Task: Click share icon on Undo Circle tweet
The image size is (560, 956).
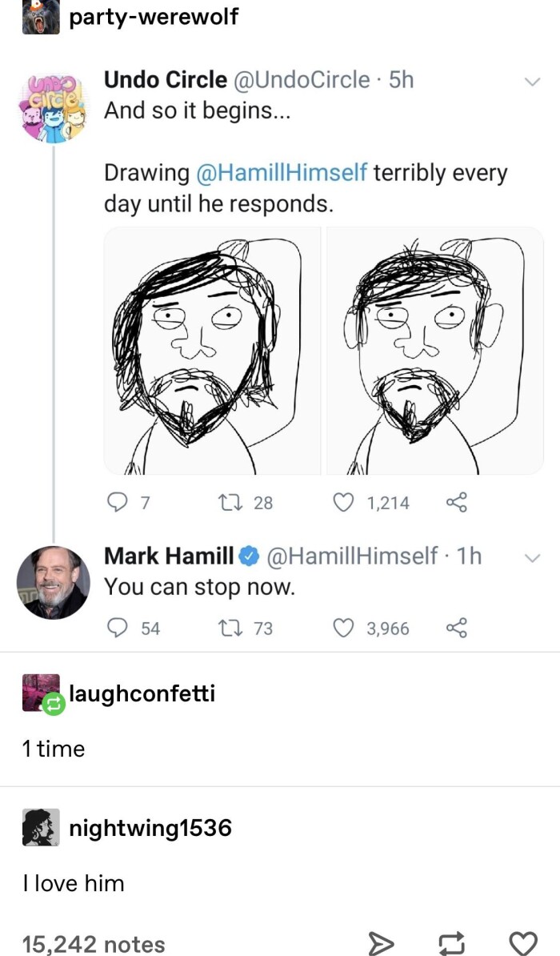Action: coord(455,503)
